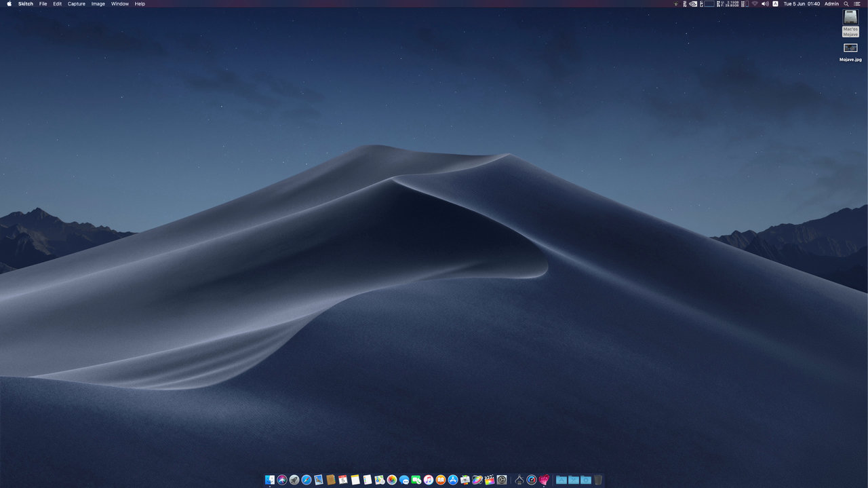Select Mac'es Mojave drive on desktop

(x=850, y=23)
